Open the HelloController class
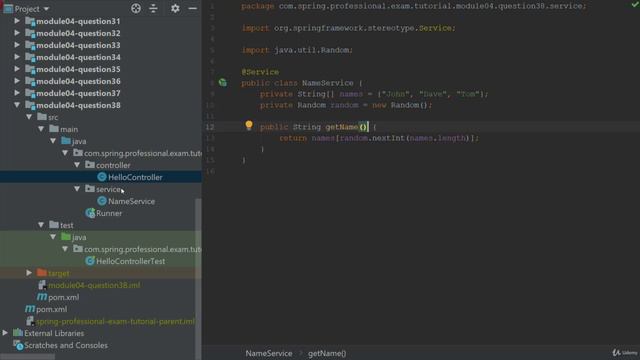The width and height of the screenshot is (640, 360). (135, 177)
